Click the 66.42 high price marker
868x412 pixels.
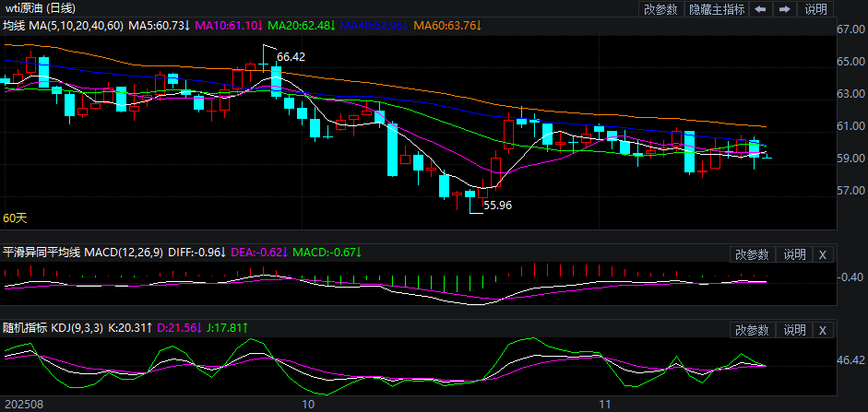(x=291, y=57)
